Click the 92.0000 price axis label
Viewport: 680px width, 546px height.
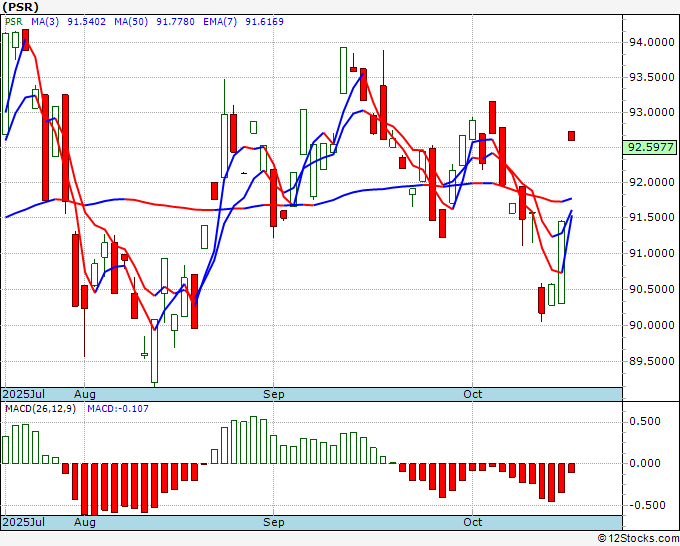coord(651,183)
